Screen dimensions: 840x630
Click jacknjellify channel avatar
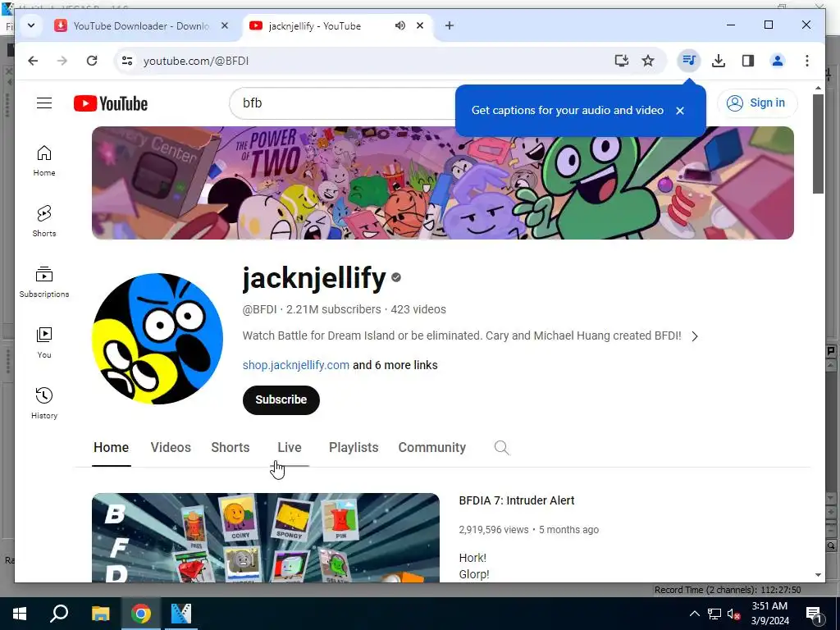(x=157, y=339)
